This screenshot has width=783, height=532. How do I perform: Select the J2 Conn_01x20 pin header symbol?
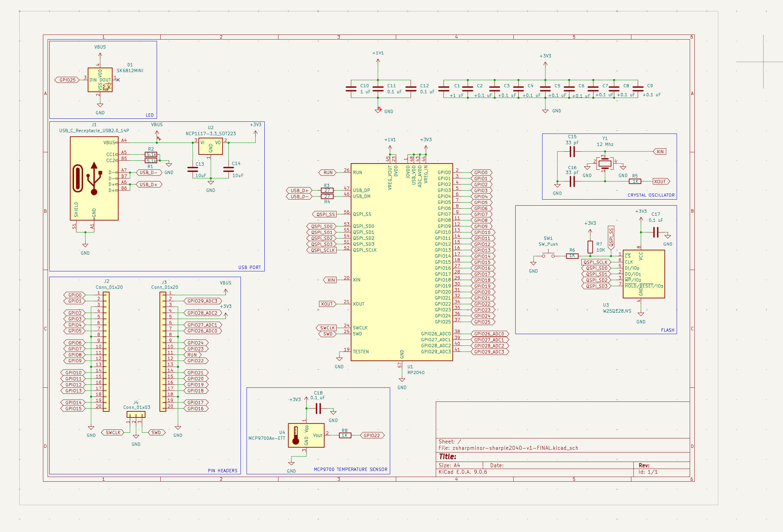click(106, 352)
